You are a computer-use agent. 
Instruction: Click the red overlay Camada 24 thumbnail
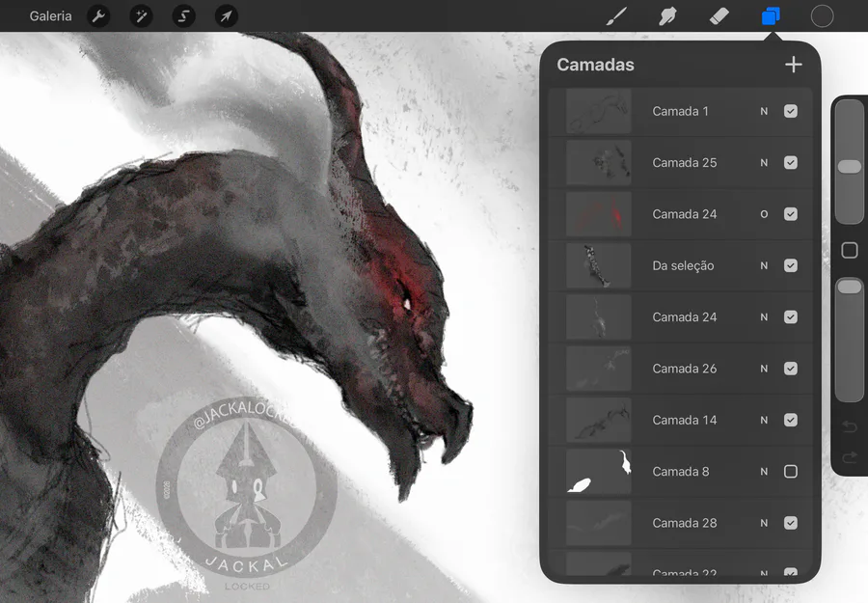coord(598,214)
